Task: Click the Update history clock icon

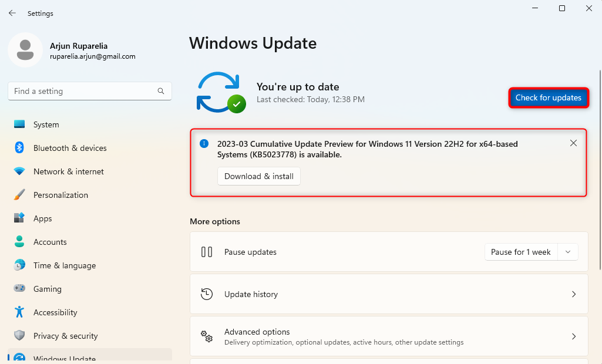Action: (x=207, y=294)
